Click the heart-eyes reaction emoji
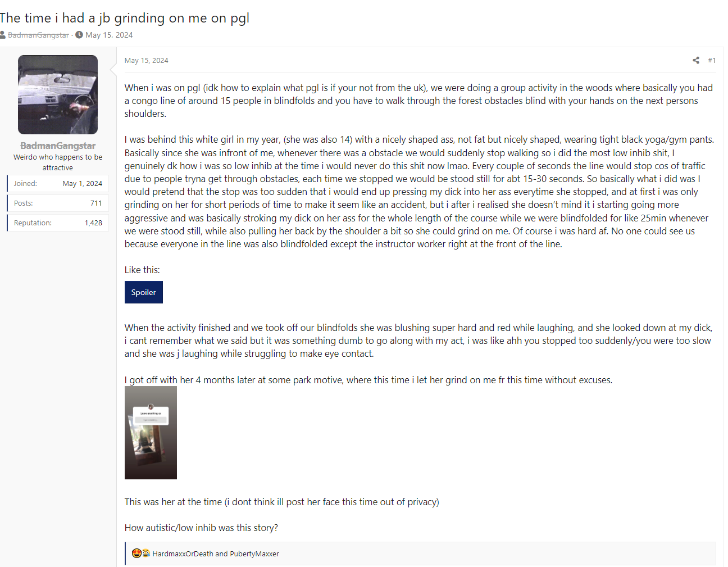The width and height of the screenshot is (728, 567). 136,554
